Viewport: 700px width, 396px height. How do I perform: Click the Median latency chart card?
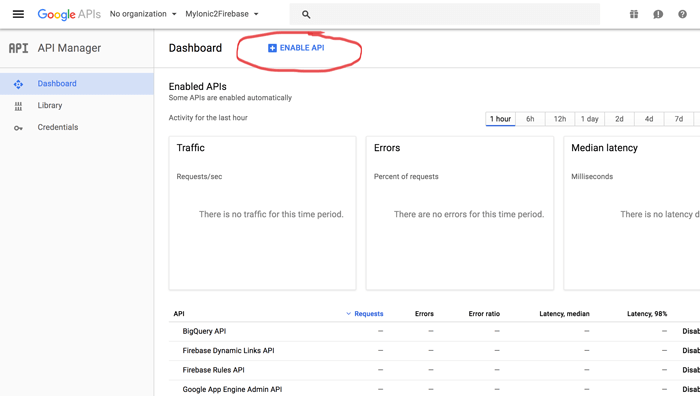(632, 213)
